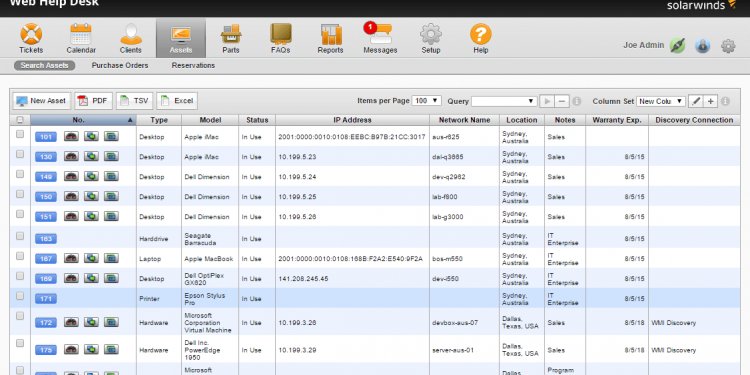The width and height of the screenshot is (750, 375).
Task: Open the Setup gear in the main toolbar
Action: [x=430, y=38]
